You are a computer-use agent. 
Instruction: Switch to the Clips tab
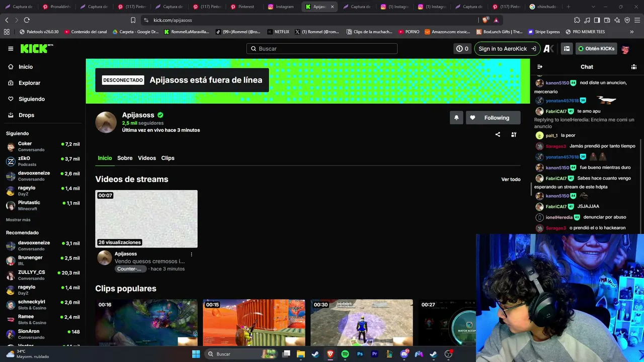[168, 158]
